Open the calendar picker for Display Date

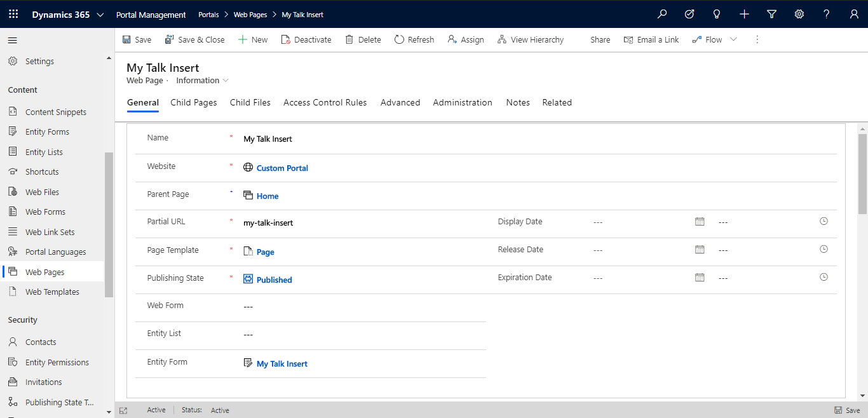700,221
